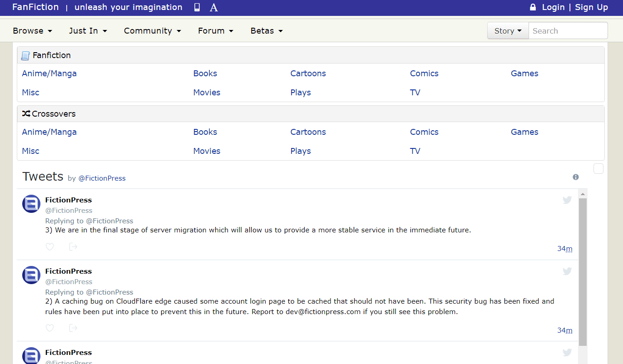
Task: Open Games under Fanfiction
Action: [x=524, y=74]
